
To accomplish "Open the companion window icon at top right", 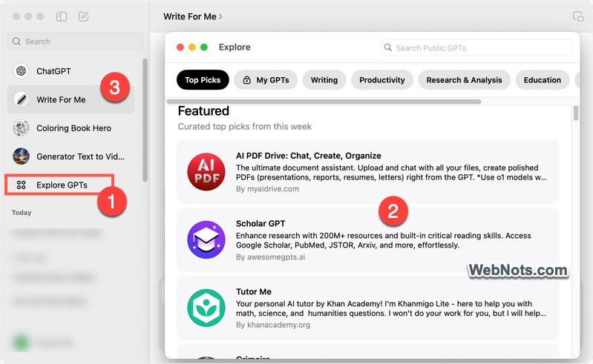I will pos(578,16).
